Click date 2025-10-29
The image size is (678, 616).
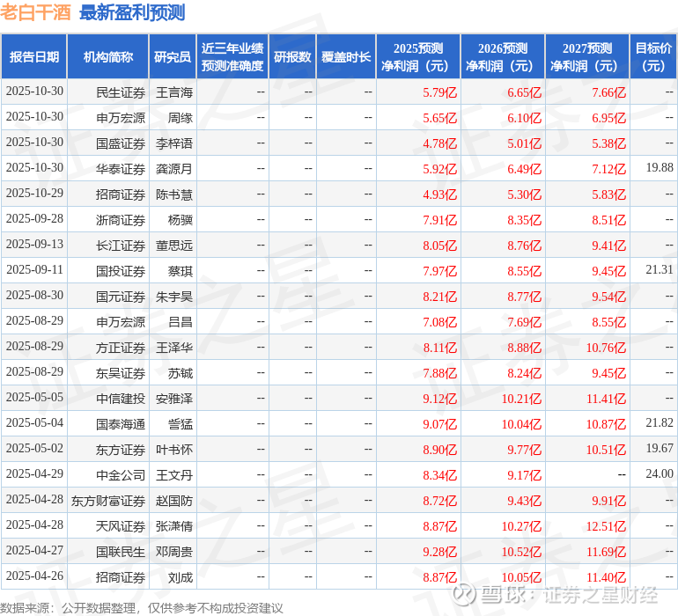click(34, 193)
